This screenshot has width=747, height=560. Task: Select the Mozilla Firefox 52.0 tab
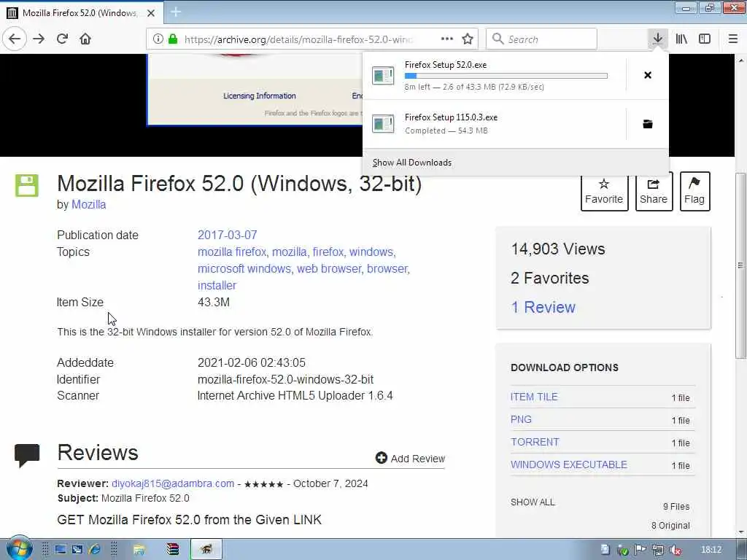(82, 13)
